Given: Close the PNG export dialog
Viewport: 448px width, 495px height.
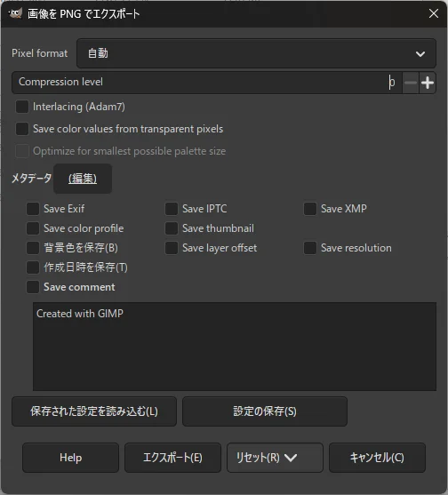Looking at the screenshot, I should tap(434, 13).
